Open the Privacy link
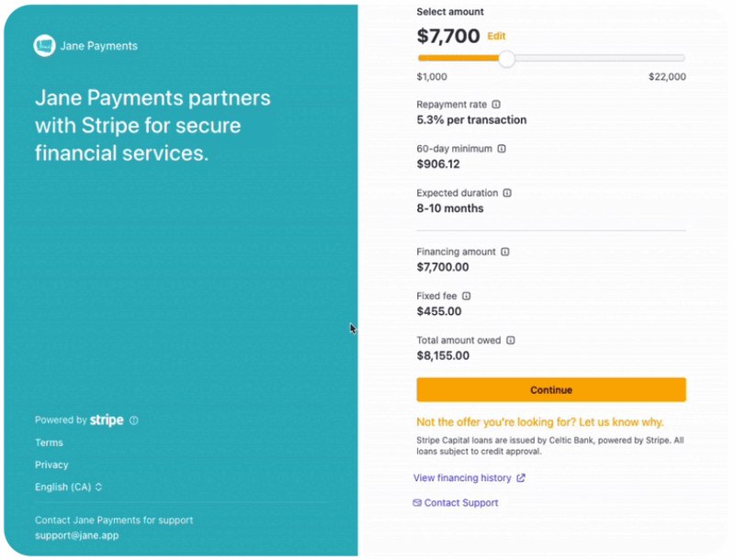The height and width of the screenshot is (560, 735). point(51,465)
